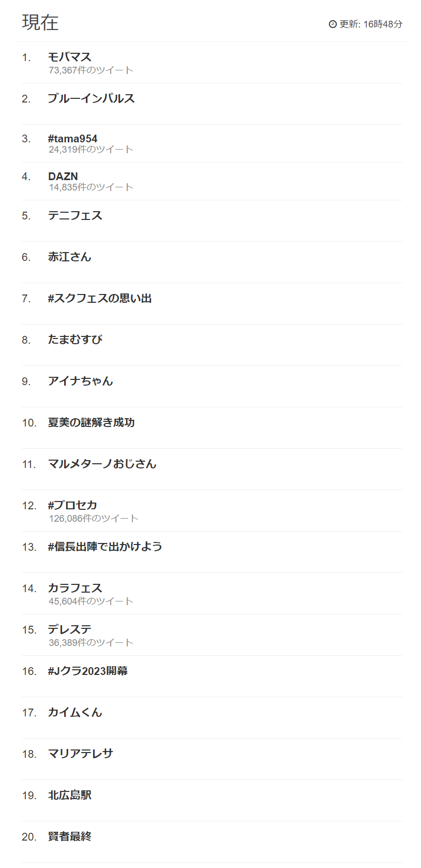421x868 pixels.
Task: Open the モバマス trend link
Action: pyautogui.click(x=69, y=57)
